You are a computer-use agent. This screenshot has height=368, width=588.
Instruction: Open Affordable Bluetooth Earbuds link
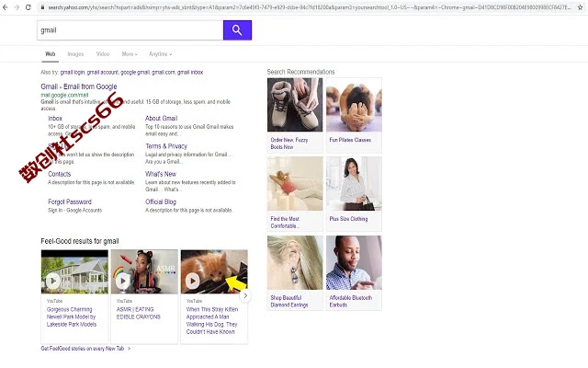(x=351, y=301)
